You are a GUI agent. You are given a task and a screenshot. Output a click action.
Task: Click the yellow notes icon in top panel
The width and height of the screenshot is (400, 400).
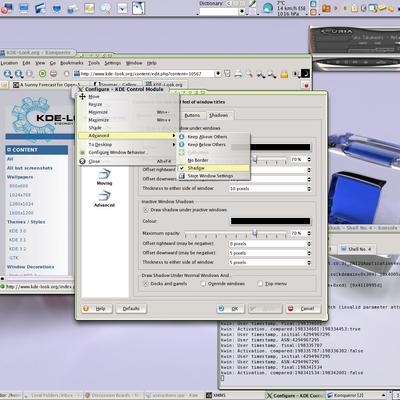(89, 8)
